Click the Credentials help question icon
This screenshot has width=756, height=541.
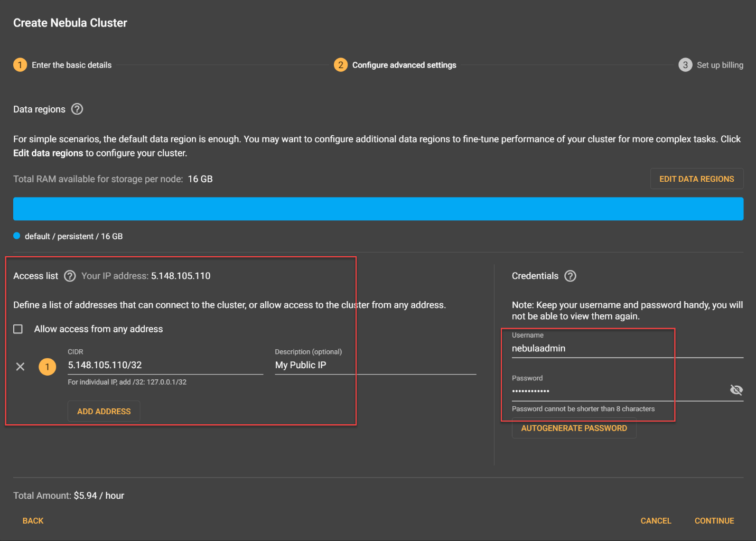[x=570, y=276]
